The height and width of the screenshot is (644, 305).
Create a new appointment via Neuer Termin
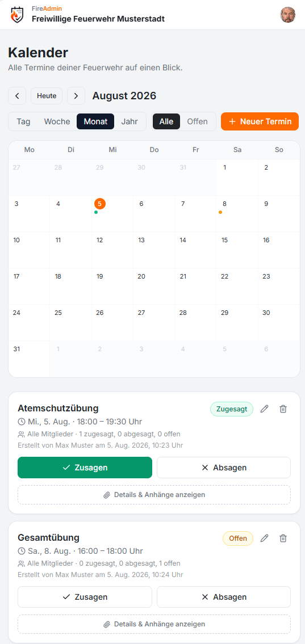[260, 121]
